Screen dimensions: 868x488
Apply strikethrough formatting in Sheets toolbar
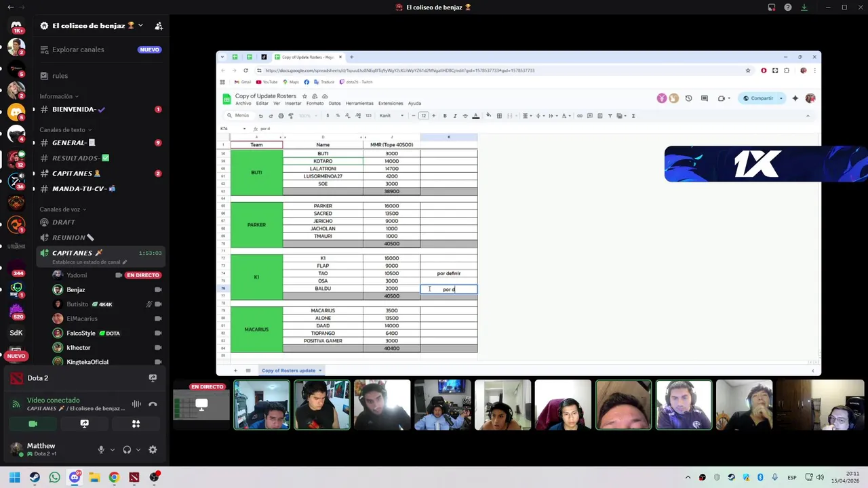coord(465,115)
